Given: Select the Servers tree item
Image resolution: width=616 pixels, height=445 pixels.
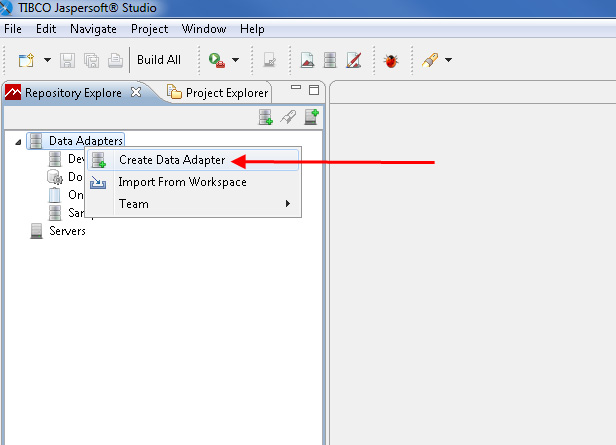Looking at the screenshot, I should tap(67, 231).
